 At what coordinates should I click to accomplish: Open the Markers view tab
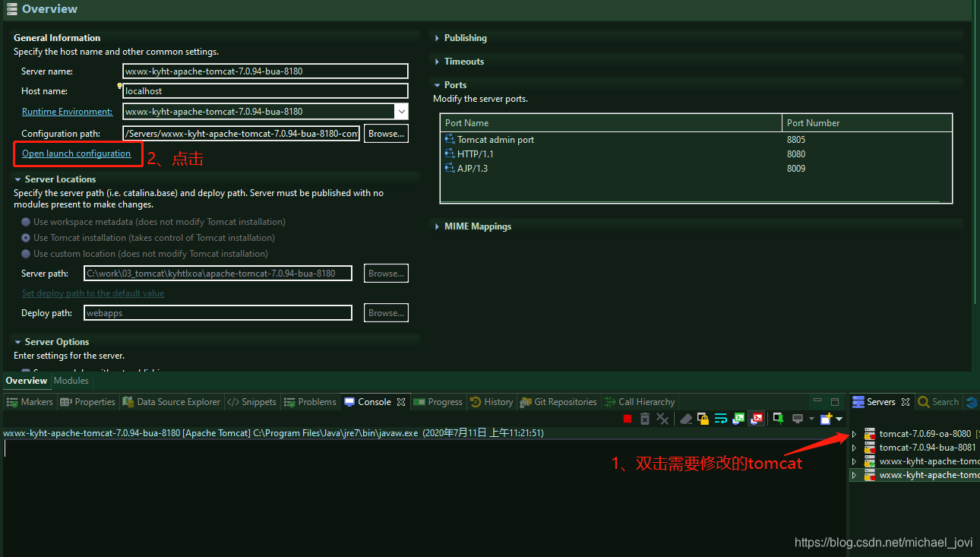30,402
